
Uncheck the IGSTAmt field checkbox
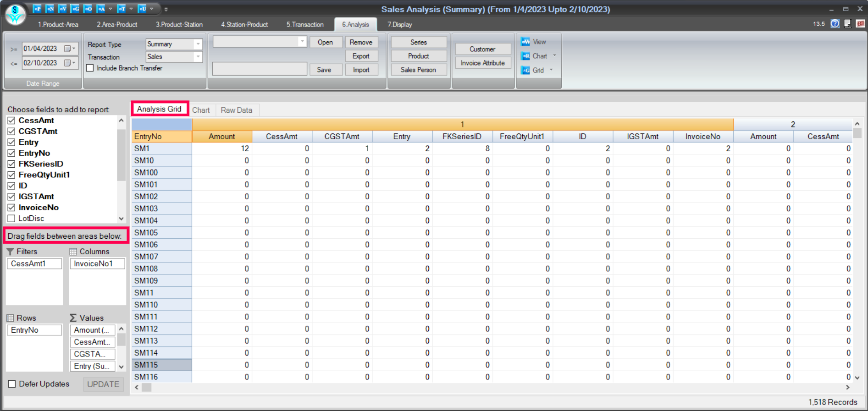[11, 197]
